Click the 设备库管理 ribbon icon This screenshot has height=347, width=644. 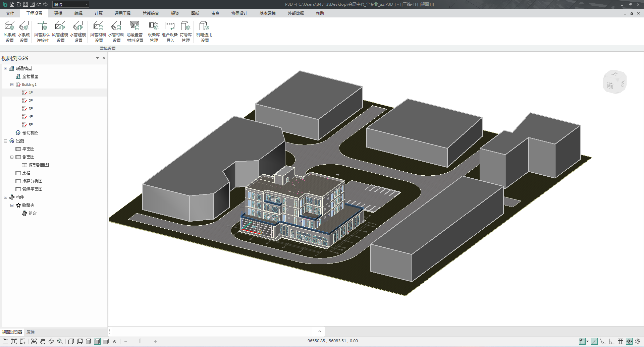[x=154, y=32]
